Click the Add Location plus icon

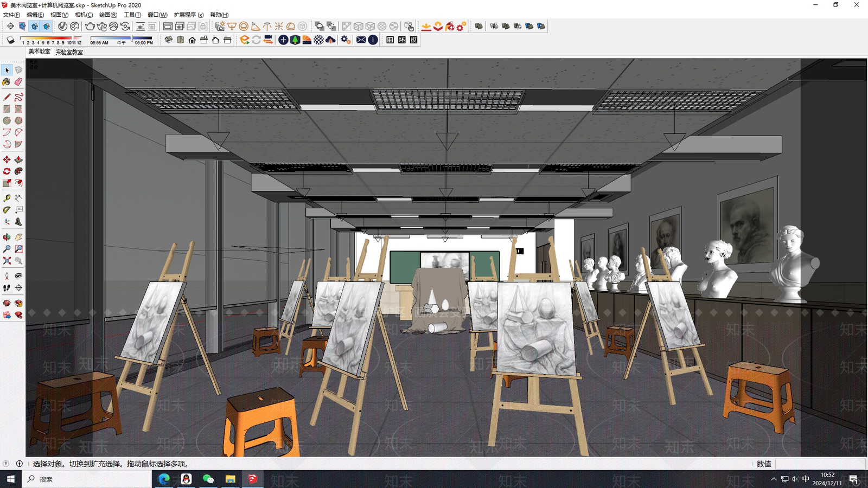pyautogui.click(x=283, y=40)
